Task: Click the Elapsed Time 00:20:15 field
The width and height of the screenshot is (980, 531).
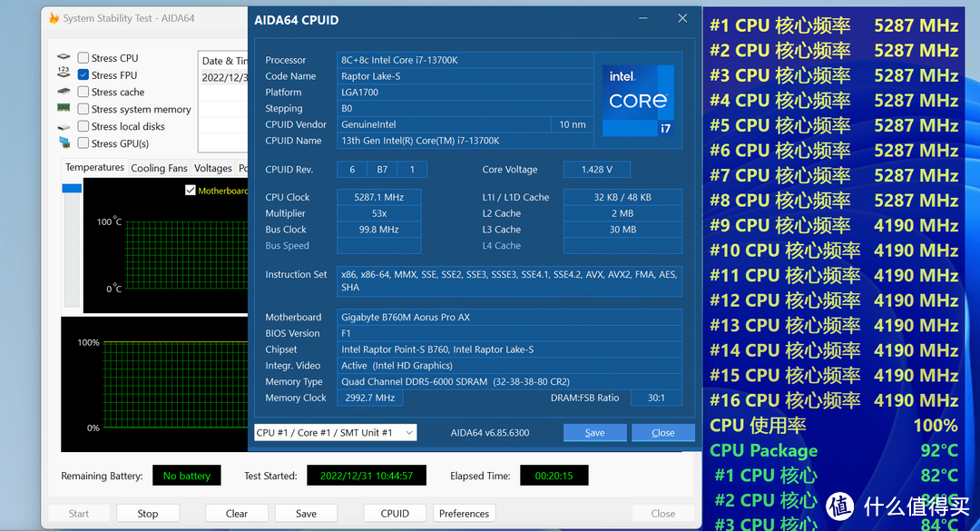Action: click(554, 476)
